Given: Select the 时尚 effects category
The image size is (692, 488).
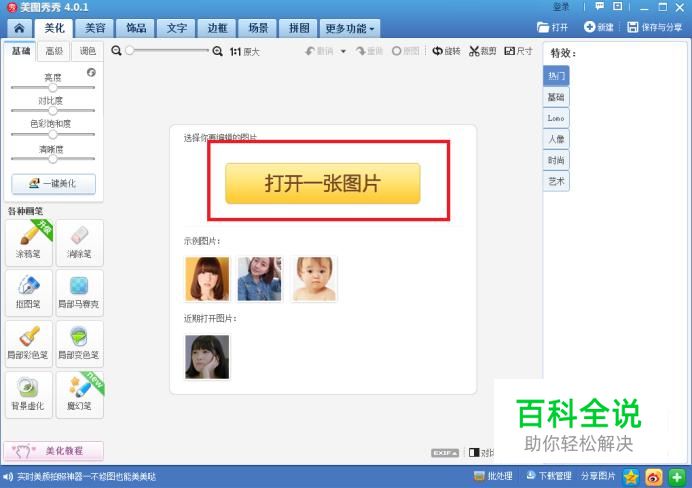Looking at the screenshot, I should click(x=556, y=160).
